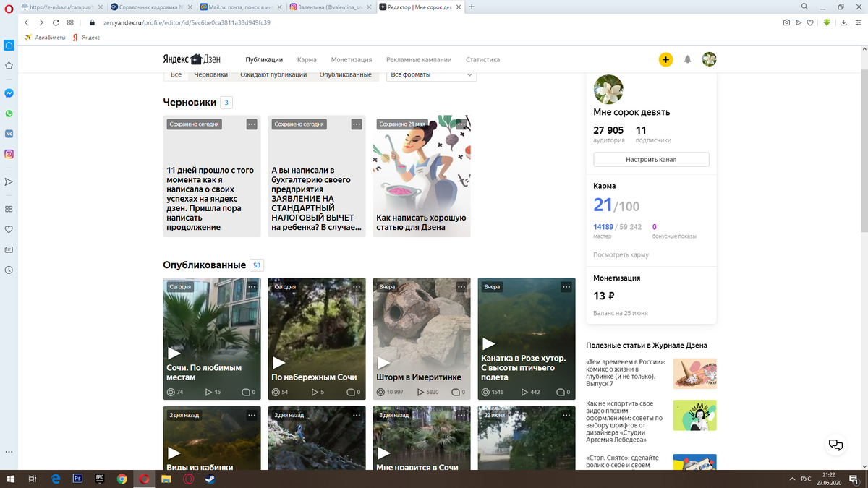Open heart pinboards icon in Opera sidebar
The width and height of the screenshot is (868, 488).
coord(9,229)
